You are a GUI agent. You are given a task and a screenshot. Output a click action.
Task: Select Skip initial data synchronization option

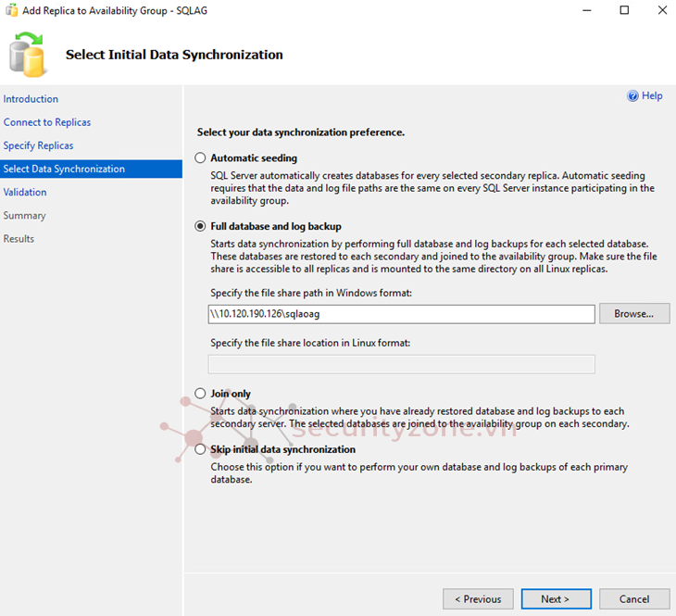click(x=200, y=449)
